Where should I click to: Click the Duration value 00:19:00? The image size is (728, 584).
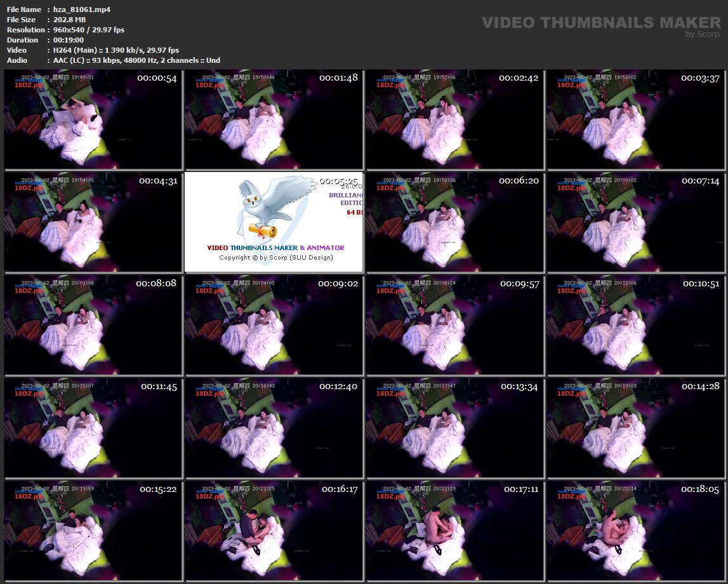[69, 40]
